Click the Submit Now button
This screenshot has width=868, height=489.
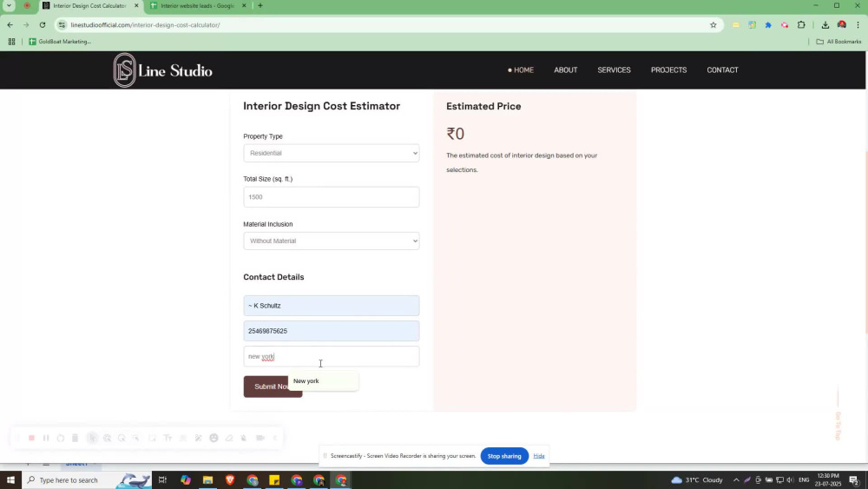[273, 387]
